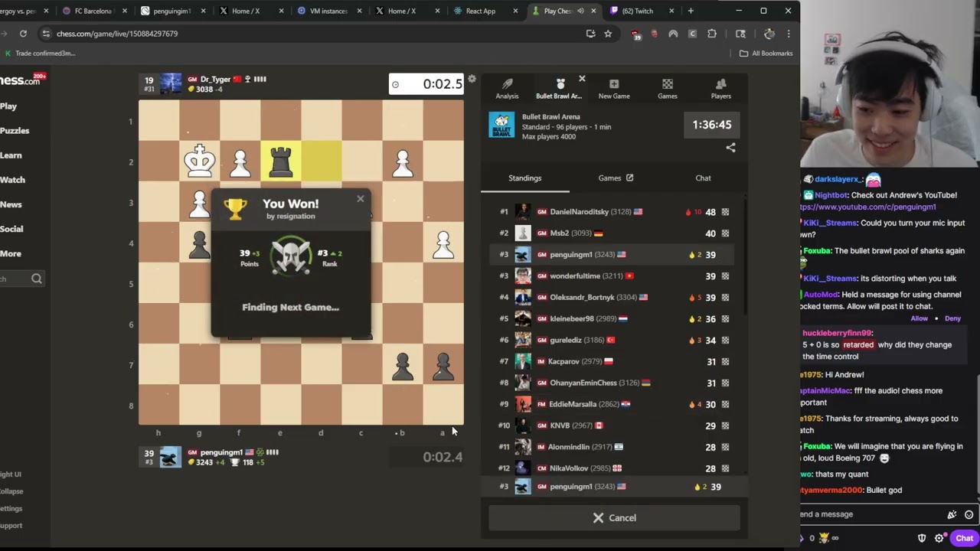This screenshot has width=980, height=551.
Task: Close the Bullet Brawl Arena tab
Action: (582, 79)
